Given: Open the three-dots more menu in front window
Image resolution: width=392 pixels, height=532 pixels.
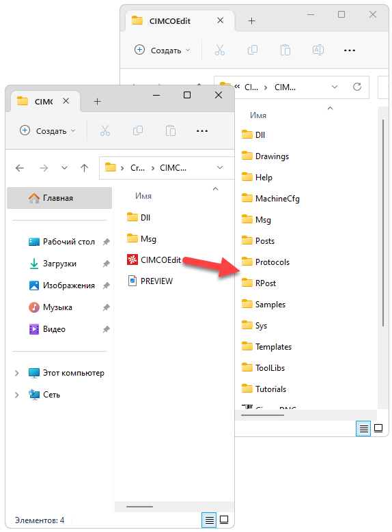Looking at the screenshot, I should (x=202, y=130).
